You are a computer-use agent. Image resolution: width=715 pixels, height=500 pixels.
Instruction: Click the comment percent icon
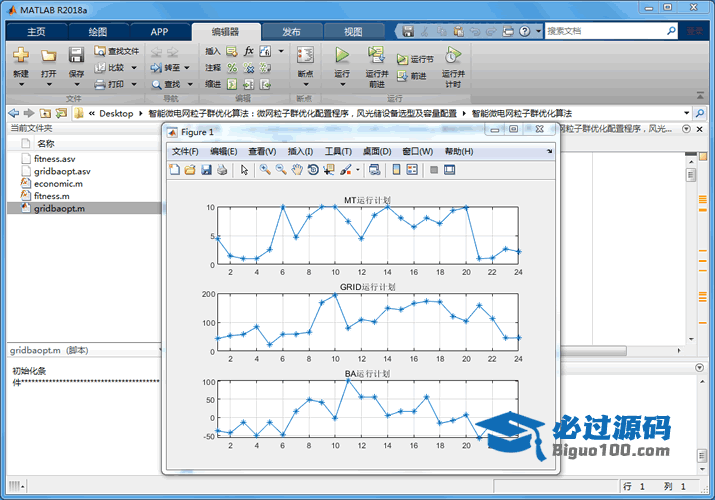pyautogui.click(x=232, y=68)
